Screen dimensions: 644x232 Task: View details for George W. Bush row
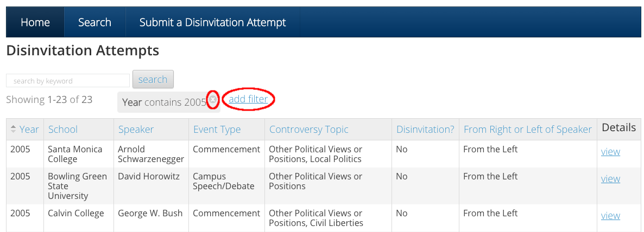(610, 216)
